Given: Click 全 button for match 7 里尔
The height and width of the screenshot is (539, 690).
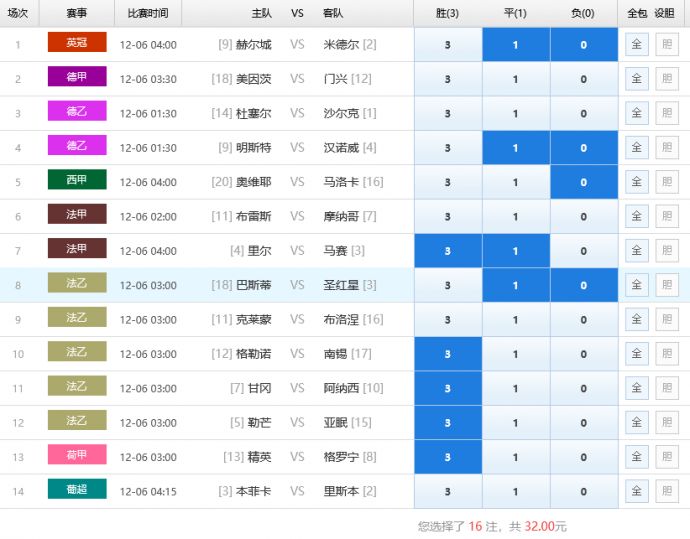Looking at the screenshot, I should point(636,251).
